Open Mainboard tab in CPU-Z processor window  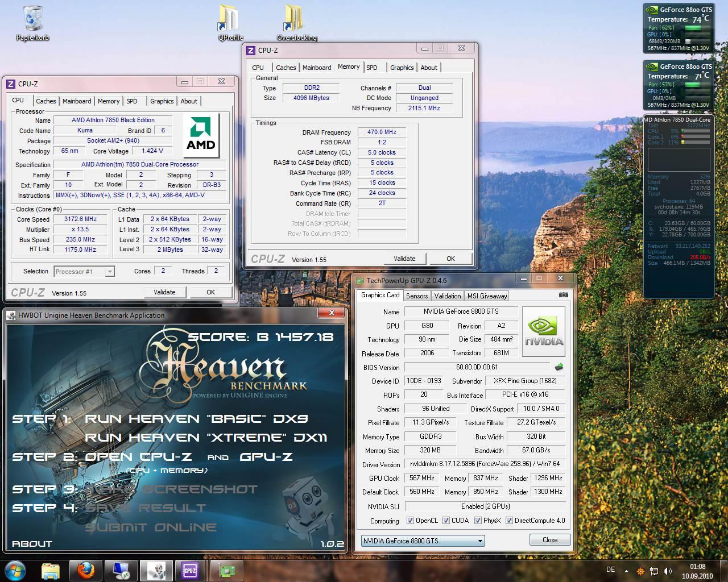tap(77, 101)
